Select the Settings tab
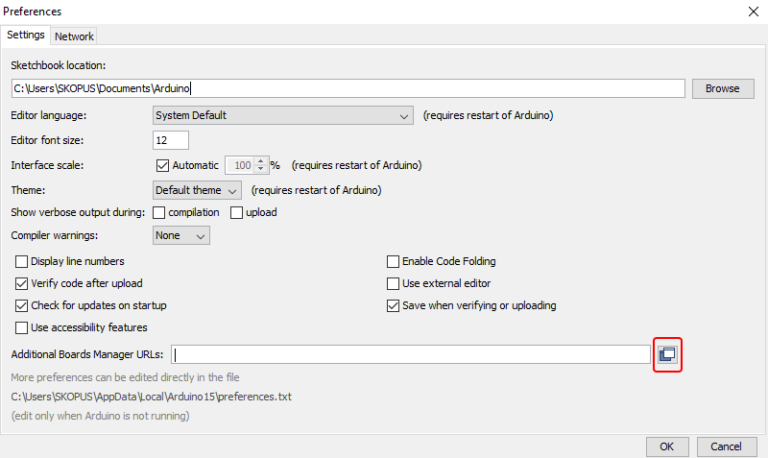 tap(26, 35)
